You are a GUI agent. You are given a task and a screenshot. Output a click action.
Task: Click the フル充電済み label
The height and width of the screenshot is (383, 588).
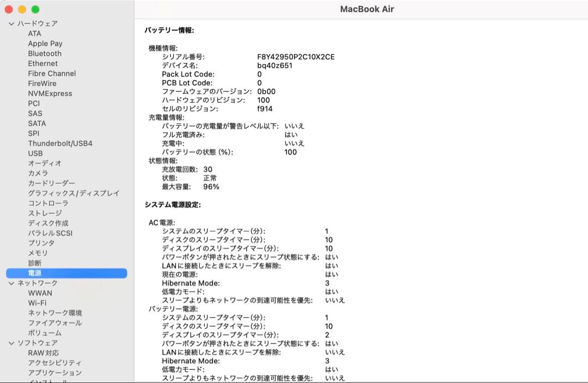183,135
